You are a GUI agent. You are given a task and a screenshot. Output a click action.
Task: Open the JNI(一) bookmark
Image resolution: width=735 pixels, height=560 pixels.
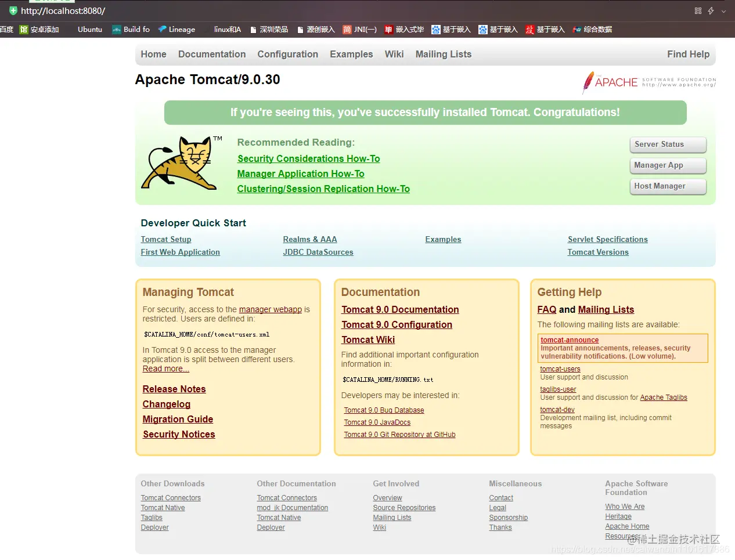pyautogui.click(x=360, y=29)
